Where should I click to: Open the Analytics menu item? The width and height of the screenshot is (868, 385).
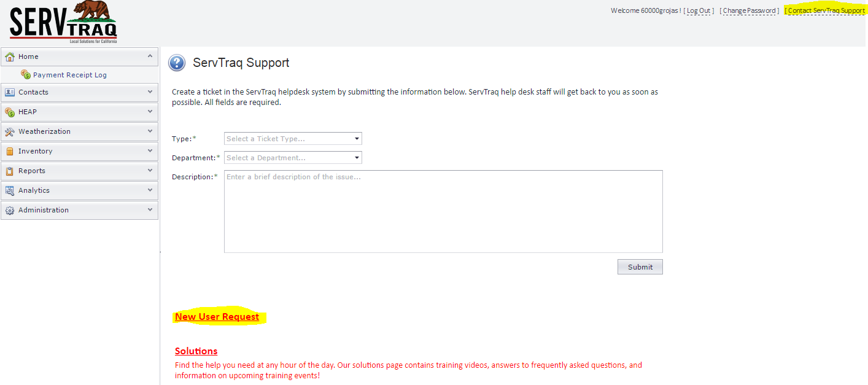[x=79, y=190]
